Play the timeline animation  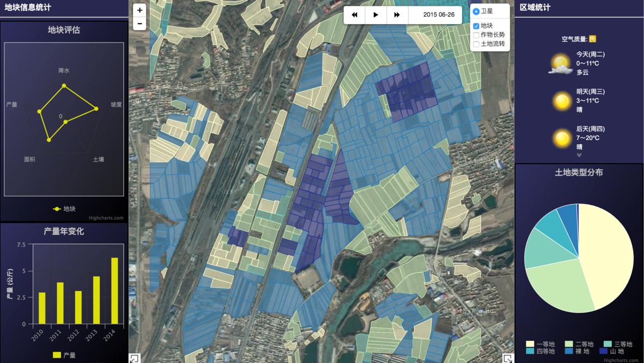tap(376, 15)
